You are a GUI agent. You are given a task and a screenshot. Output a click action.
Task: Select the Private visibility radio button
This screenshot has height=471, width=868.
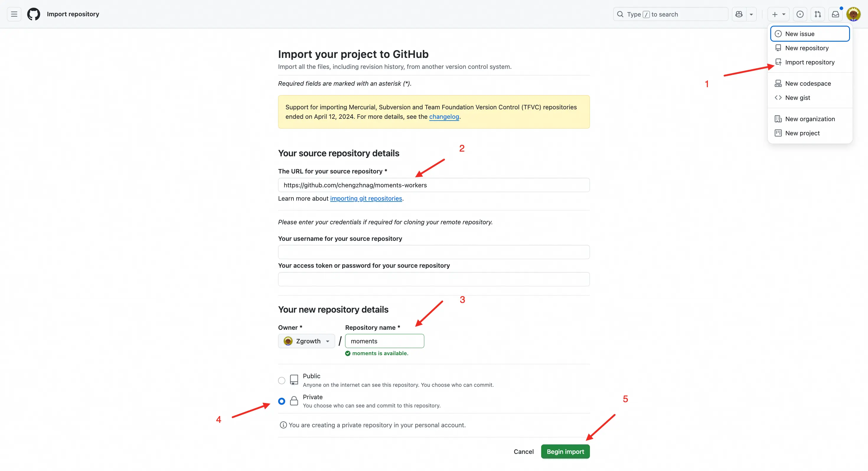coord(282,401)
